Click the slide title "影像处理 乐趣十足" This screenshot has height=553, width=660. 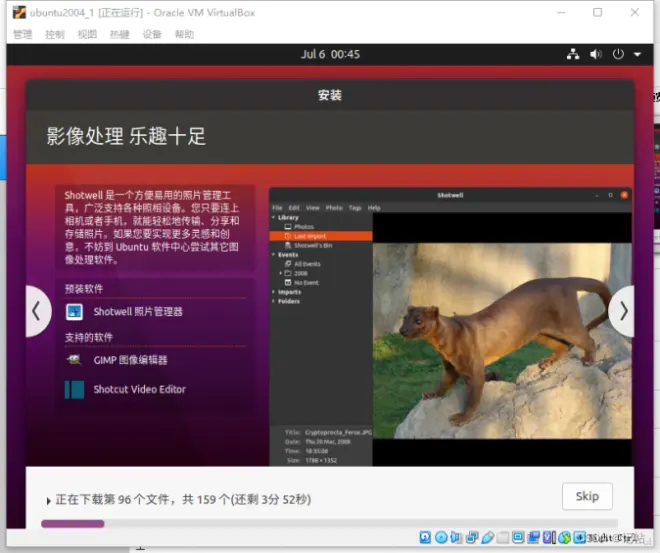click(x=126, y=136)
